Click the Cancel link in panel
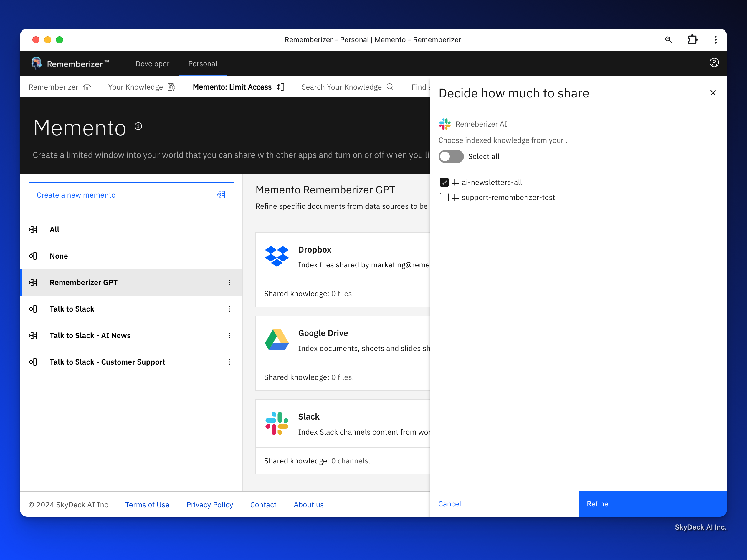This screenshot has height=560, width=747. coord(449,504)
